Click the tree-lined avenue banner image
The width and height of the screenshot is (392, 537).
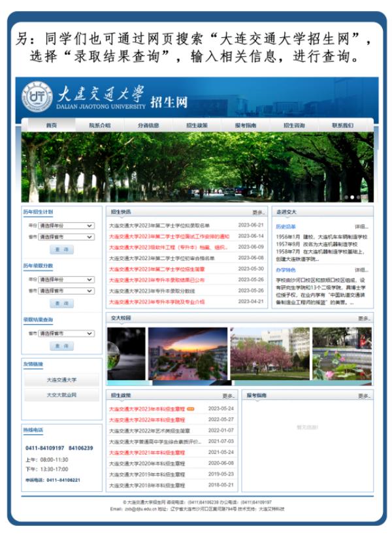tap(197, 167)
